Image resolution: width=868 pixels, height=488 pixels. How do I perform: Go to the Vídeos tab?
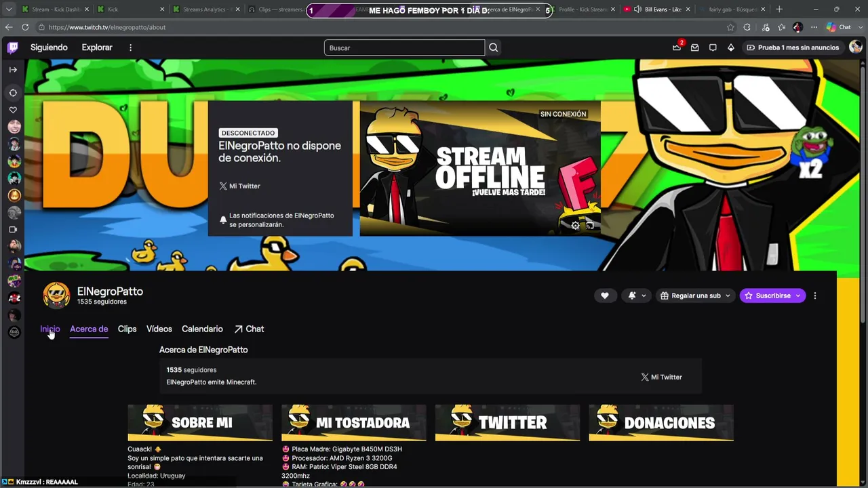coord(159,329)
